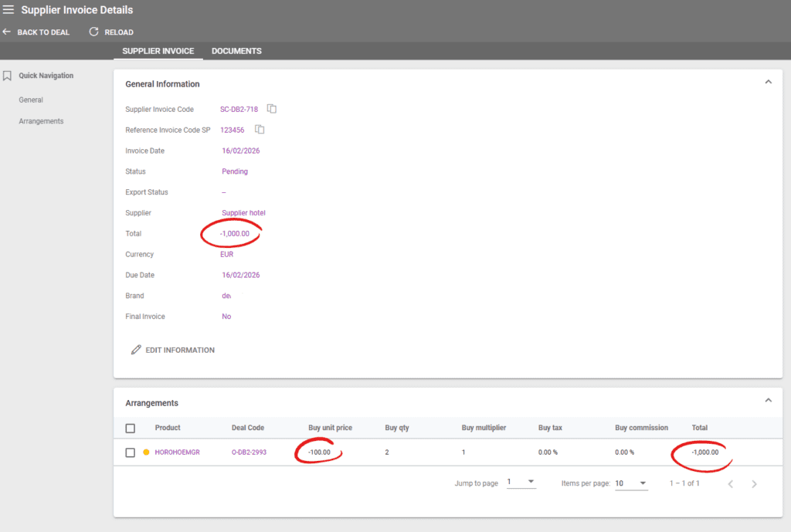Viewport: 791px width, 532px height.
Task: Open deal code O-DB2-2993
Action: (x=249, y=452)
